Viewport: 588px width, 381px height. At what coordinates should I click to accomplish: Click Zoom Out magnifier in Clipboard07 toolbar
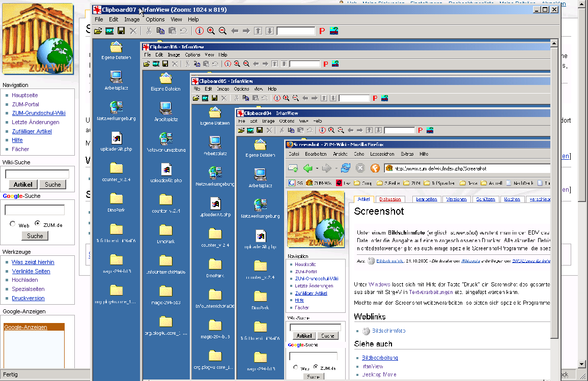click(x=222, y=31)
